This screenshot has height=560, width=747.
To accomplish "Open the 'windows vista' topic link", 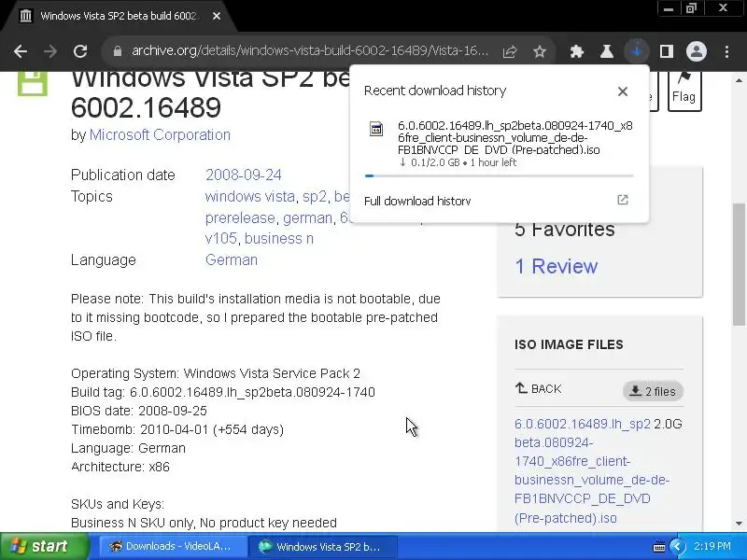I will point(249,196).
